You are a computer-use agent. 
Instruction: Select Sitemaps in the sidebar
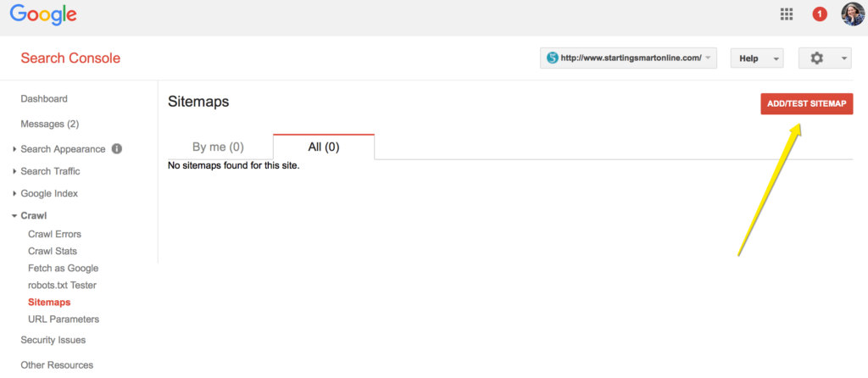click(x=49, y=303)
